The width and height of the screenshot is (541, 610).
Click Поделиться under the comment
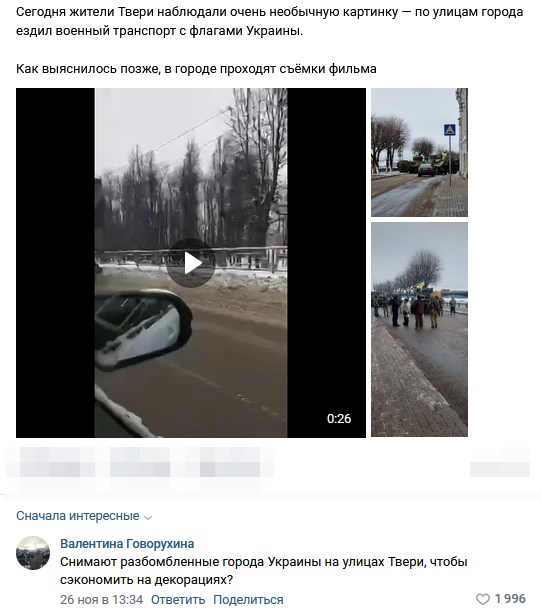pyautogui.click(x=248, y=599)
